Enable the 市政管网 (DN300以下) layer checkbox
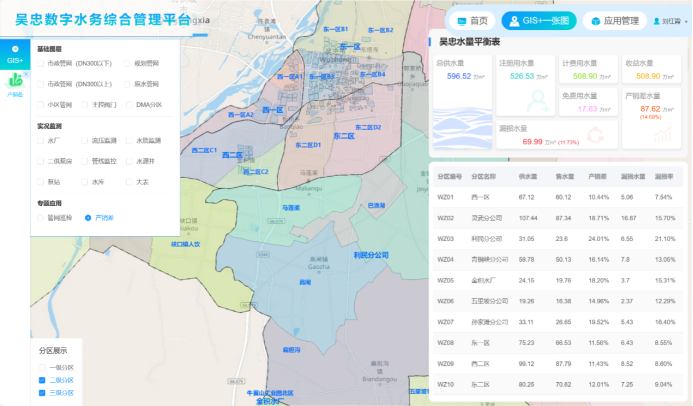The height and width of the screenshot is (406, 693). pos(41,62)
